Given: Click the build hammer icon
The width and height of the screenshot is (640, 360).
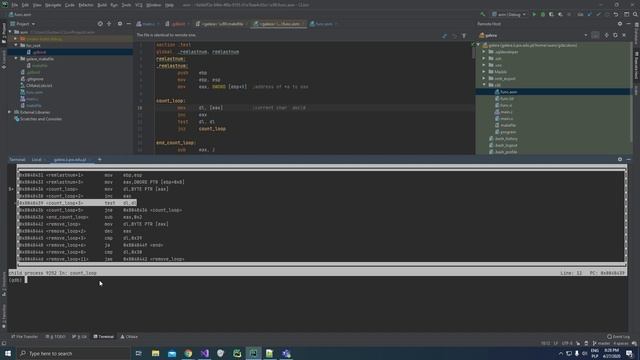Looking at the screenshot, I should pyautogui.click(x=483, y=14).
